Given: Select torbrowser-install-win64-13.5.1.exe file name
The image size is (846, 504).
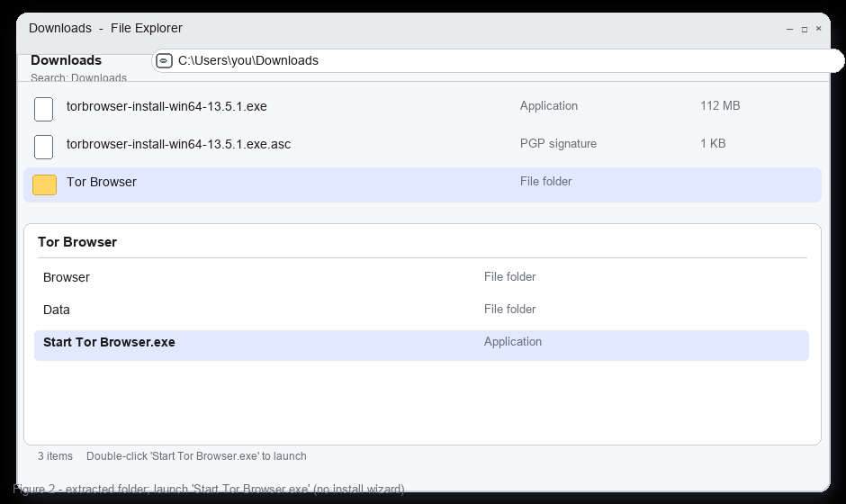Looking at the screenshot, I should coord(166,106).
